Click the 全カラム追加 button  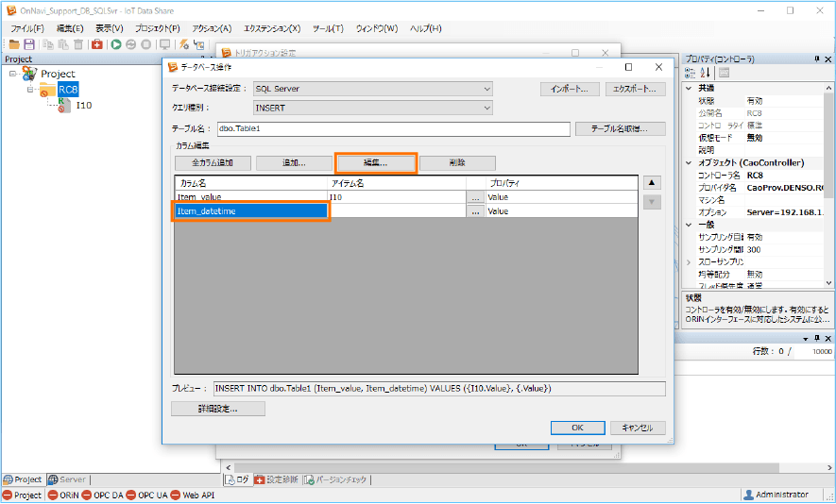pos(212,163)
